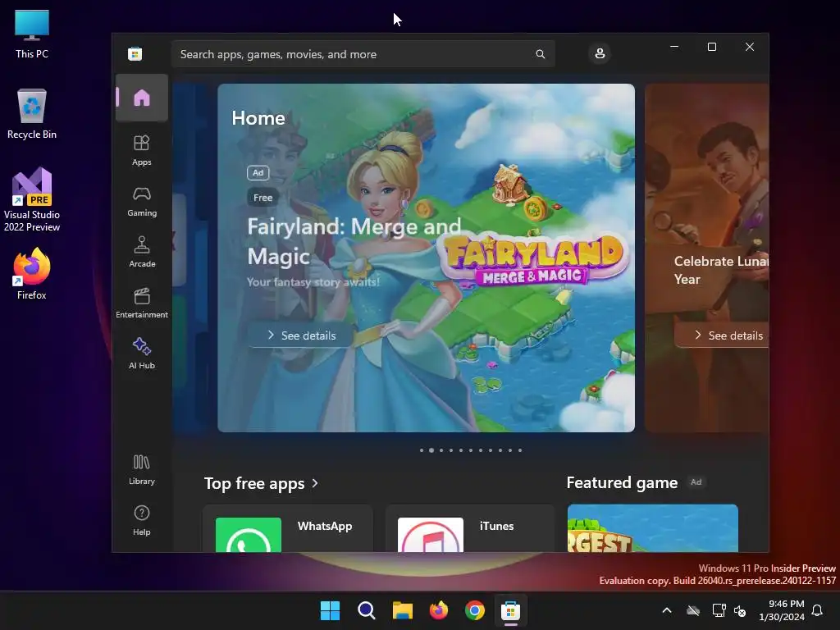840x630 pixels.
Task: Select Visual Studio 2022 Preview shortcut
Action: (32, 199)
